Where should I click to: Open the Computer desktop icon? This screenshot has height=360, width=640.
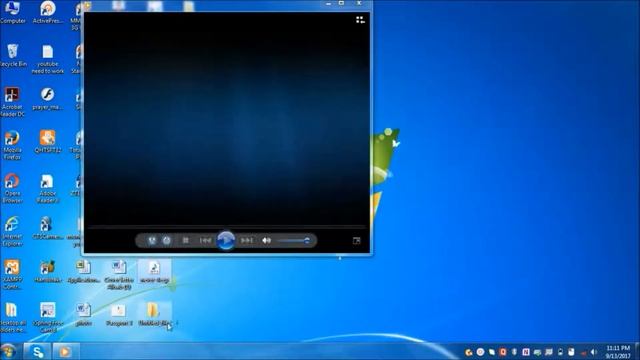pyautogui.click(x=13, y=13)
